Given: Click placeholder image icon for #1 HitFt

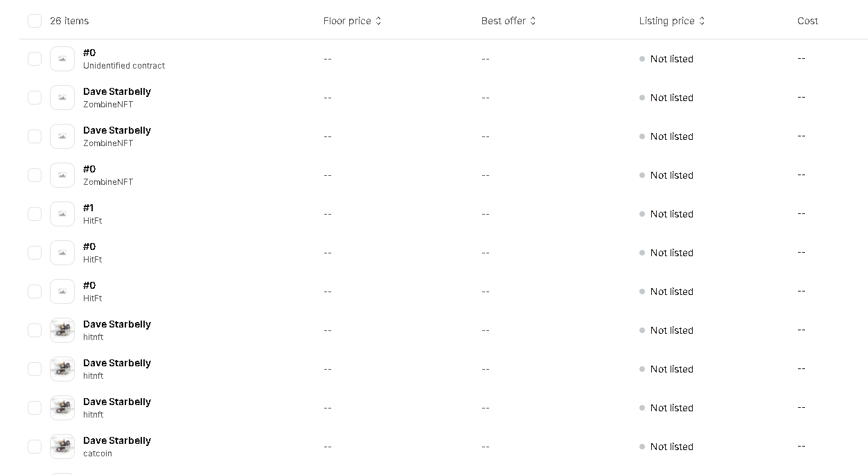Looking at the screenshot, I should tap(62, 214).
